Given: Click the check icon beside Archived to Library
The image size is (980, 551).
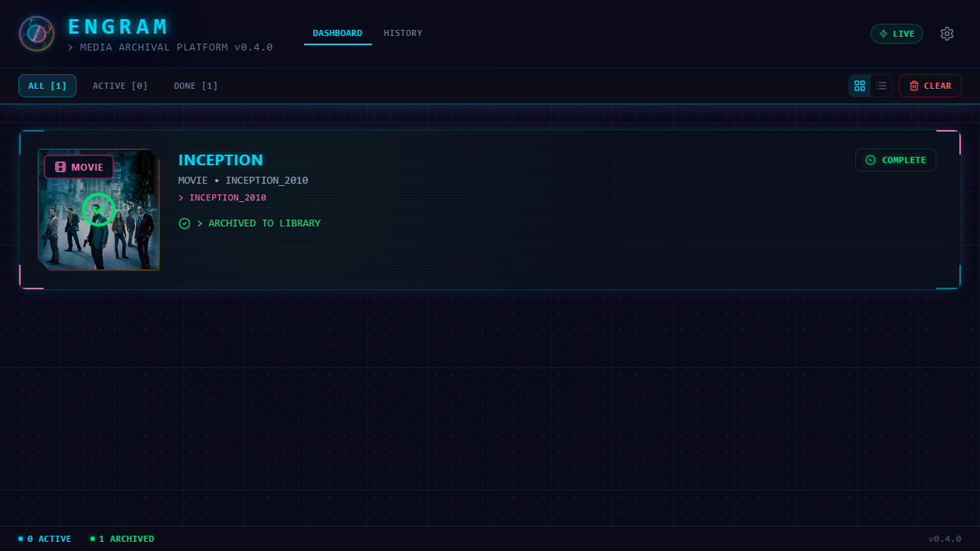Looking at the screenshot, I should 185,223.
